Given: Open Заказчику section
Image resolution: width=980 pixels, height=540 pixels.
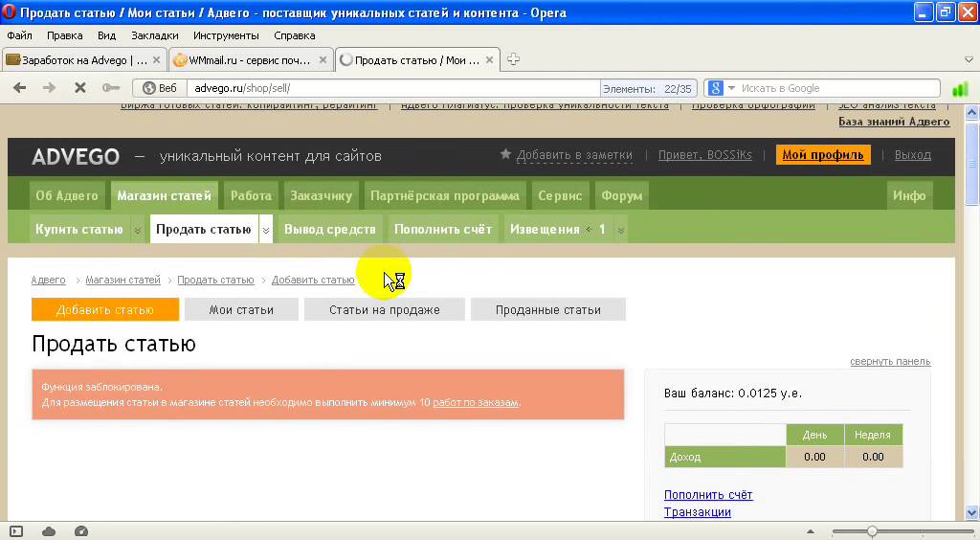Looking at the screenshot, I should coord(322,195).
